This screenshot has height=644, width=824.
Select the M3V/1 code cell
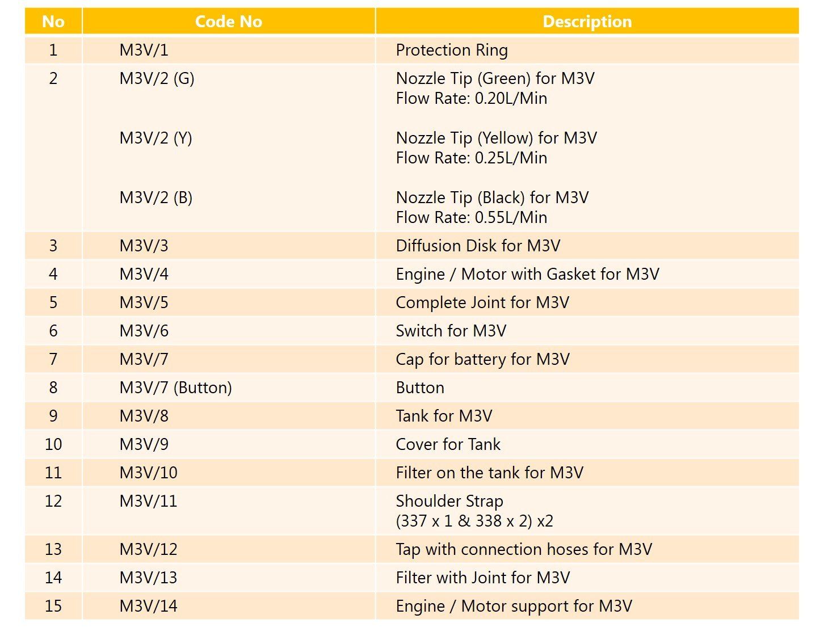[144, 50]
